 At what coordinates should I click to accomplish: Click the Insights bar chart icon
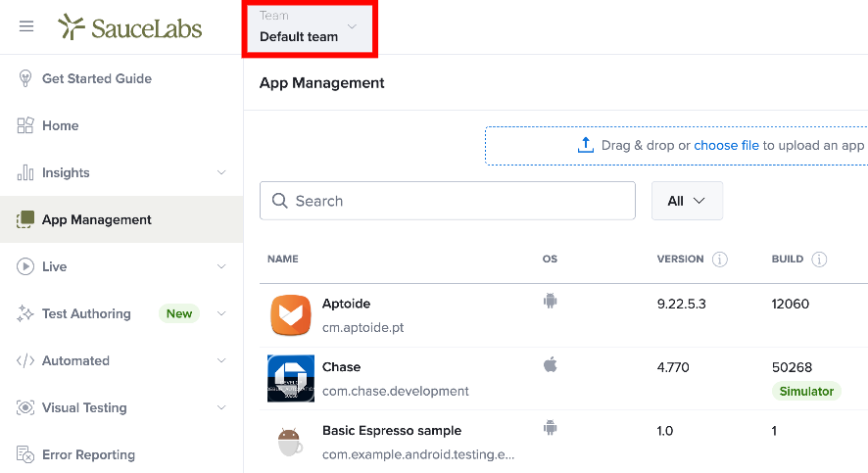tap(24, 172)
